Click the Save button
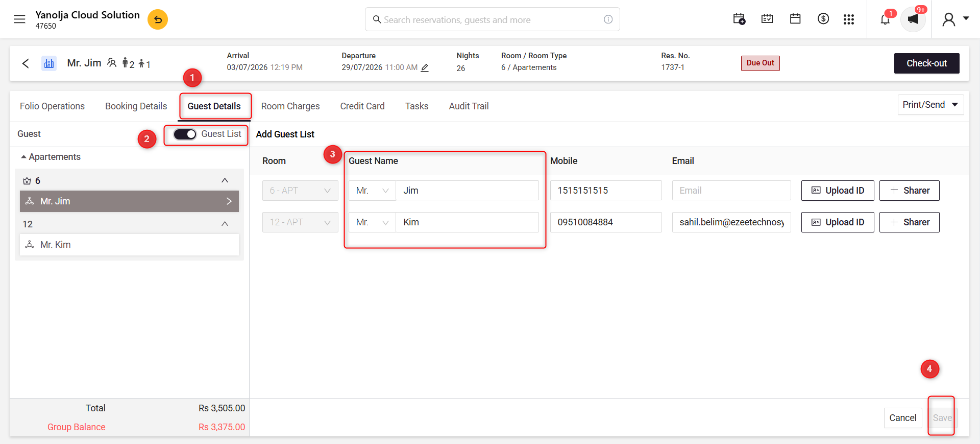 tap(942, 418)
